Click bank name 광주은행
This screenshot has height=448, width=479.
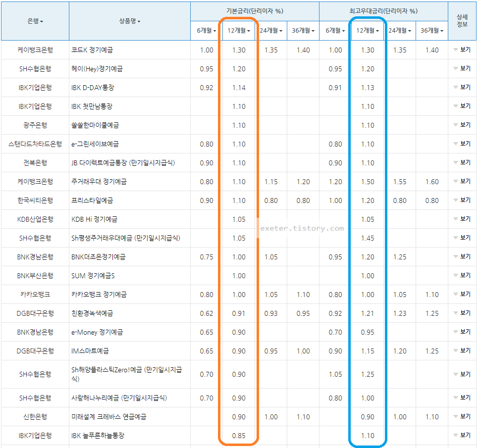point(35,125)
